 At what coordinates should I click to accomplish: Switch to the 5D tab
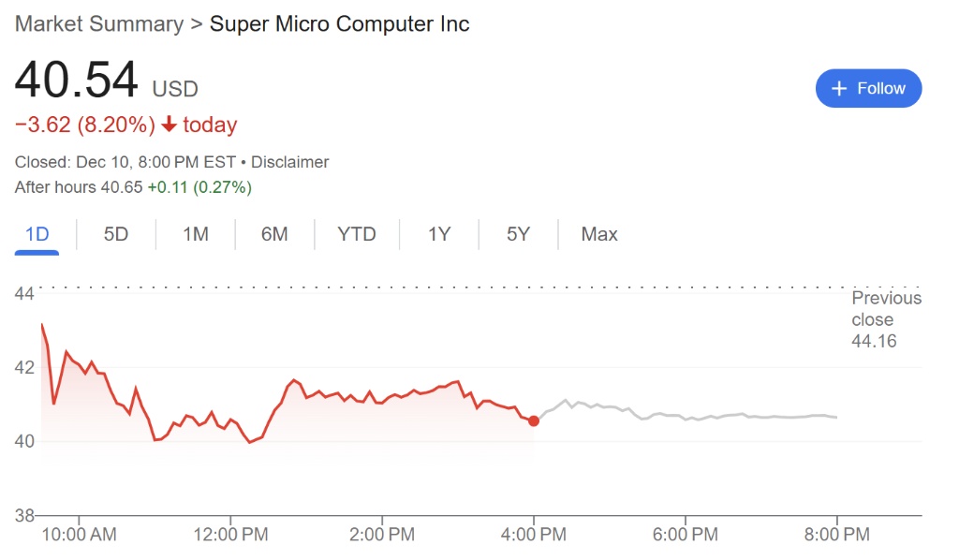pos(115,234)
